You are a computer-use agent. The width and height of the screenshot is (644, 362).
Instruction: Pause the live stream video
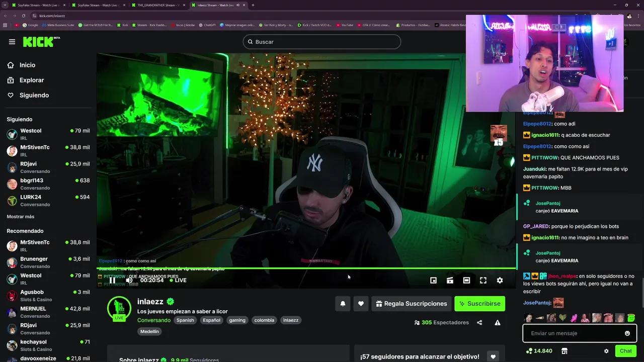[112, 280]
